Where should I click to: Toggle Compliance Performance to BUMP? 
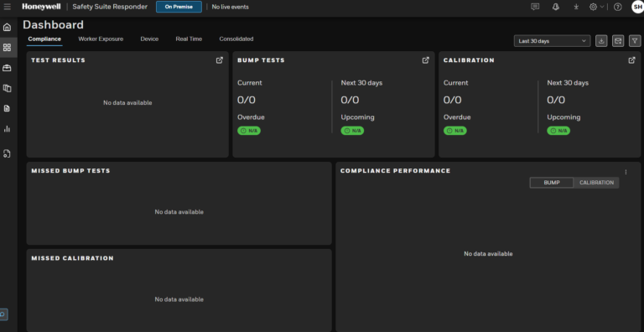click(552, 183)
